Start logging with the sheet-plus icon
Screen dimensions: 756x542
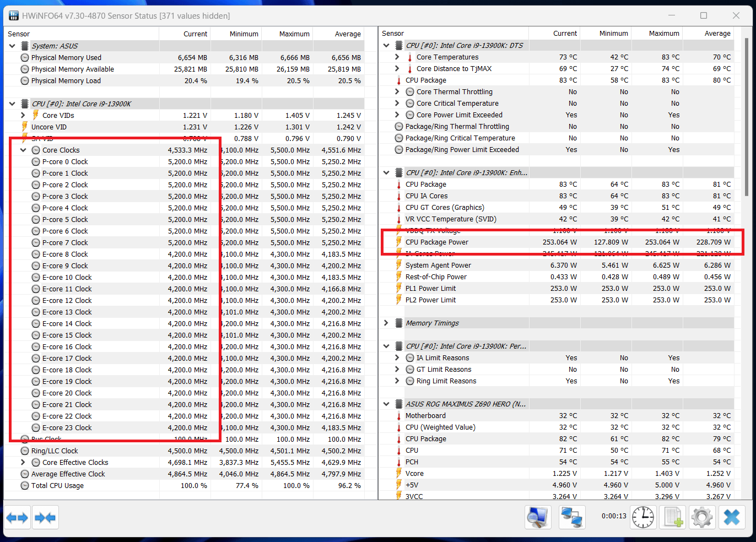click(673, 518)
